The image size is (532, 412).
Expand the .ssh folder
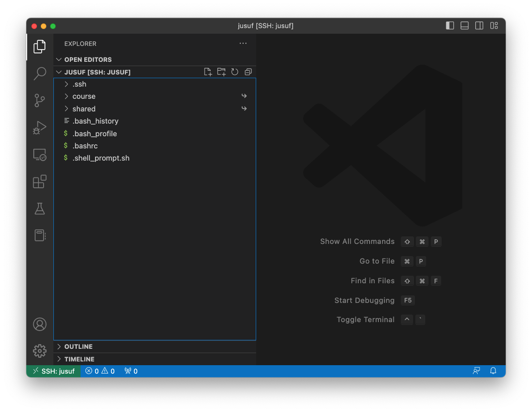click(79, 84)
